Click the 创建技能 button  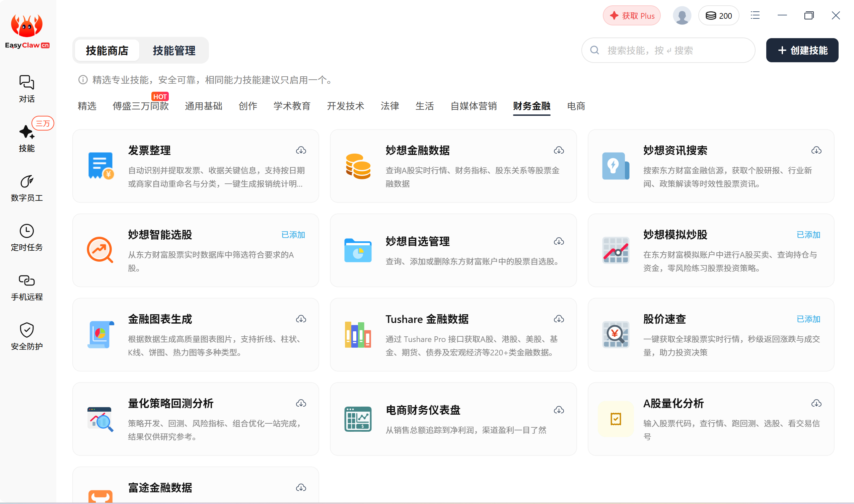pyautogui.click(x=802, y=50)
